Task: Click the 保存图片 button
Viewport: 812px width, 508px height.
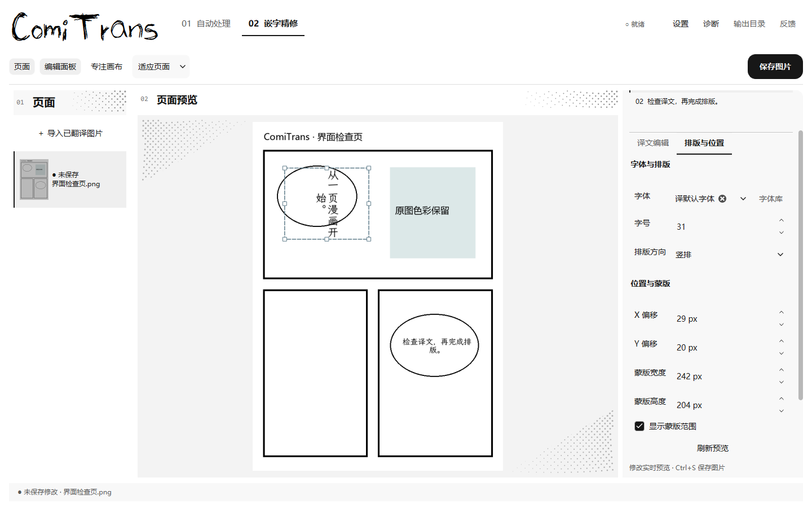Action: (775, 67)
